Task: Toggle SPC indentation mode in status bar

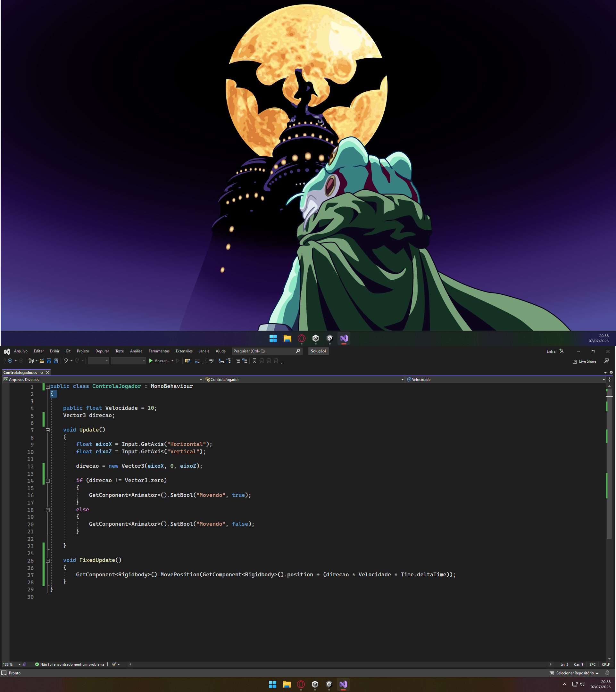Action: click(592, 664)
